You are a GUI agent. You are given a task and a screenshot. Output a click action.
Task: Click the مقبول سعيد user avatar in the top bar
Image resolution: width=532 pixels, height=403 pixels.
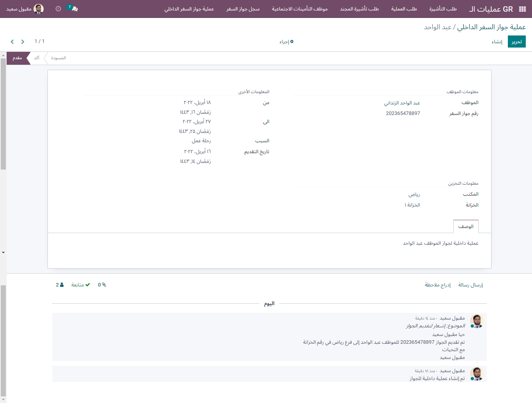coord(39,9)
